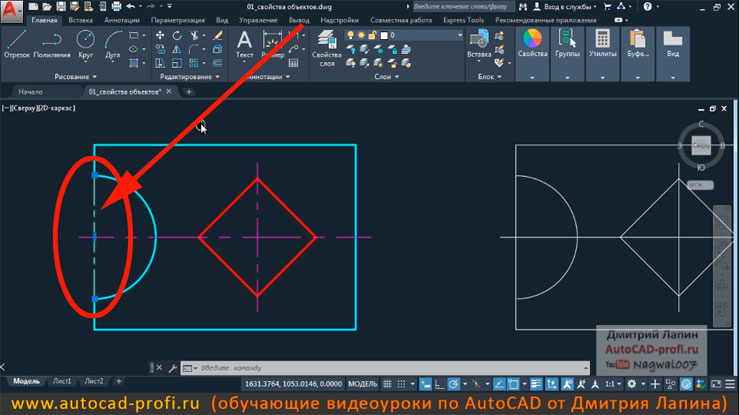Open the Буфе... clipboard panel button
Screen dimensions: 739x415
638,54
